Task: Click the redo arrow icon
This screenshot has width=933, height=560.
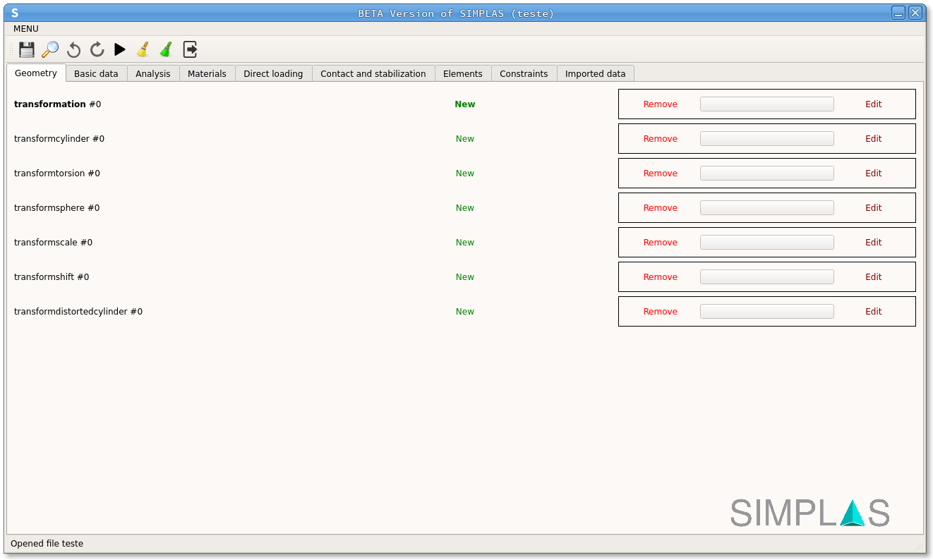Action: (97, 49)
